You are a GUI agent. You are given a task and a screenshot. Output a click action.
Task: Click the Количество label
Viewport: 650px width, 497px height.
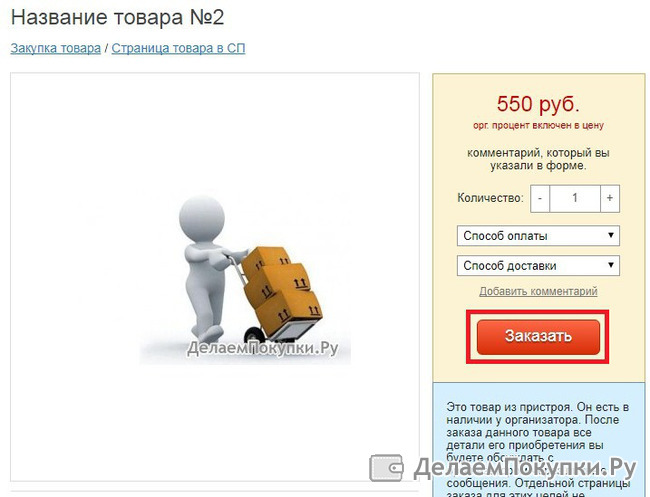490,198
